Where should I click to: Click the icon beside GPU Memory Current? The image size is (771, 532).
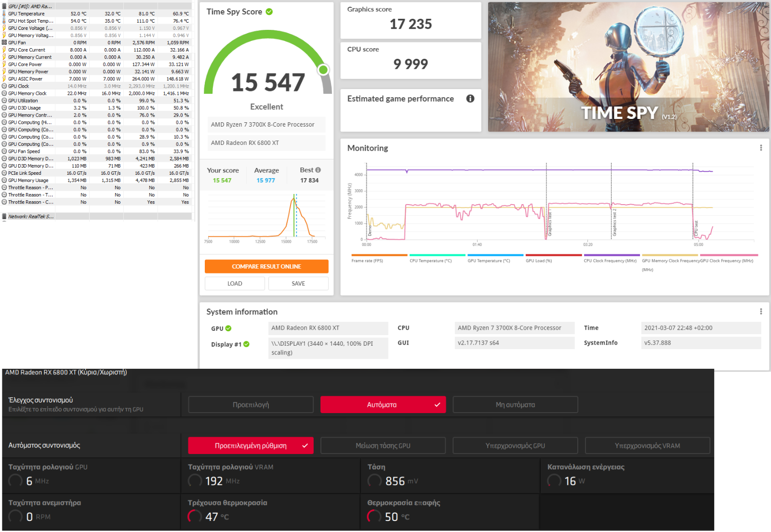coord(4,57)
